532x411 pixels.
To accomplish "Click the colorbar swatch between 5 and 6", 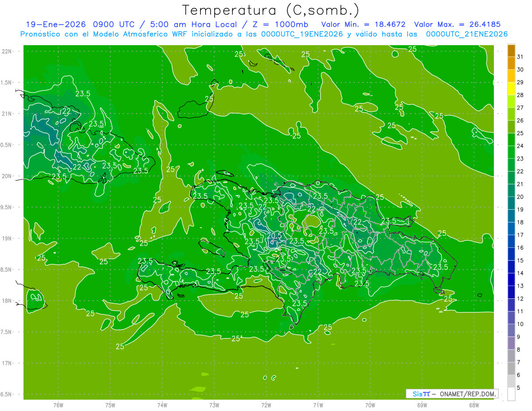I will tap(511, 381).
